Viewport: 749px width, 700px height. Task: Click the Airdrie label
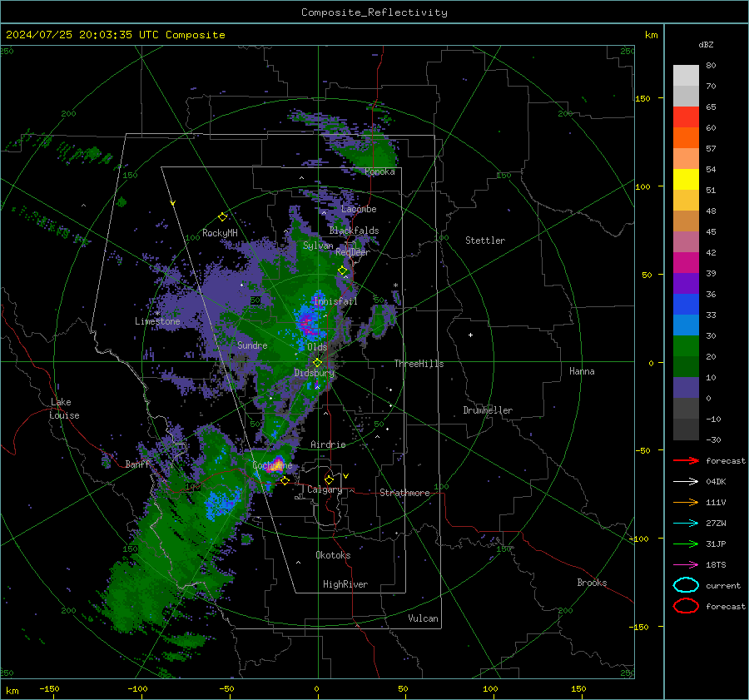point(328,444)
